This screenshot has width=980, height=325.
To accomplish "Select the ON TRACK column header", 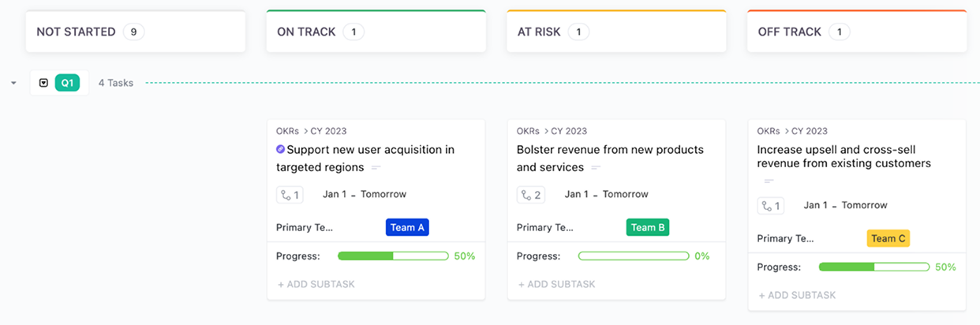I will (376, 32).
